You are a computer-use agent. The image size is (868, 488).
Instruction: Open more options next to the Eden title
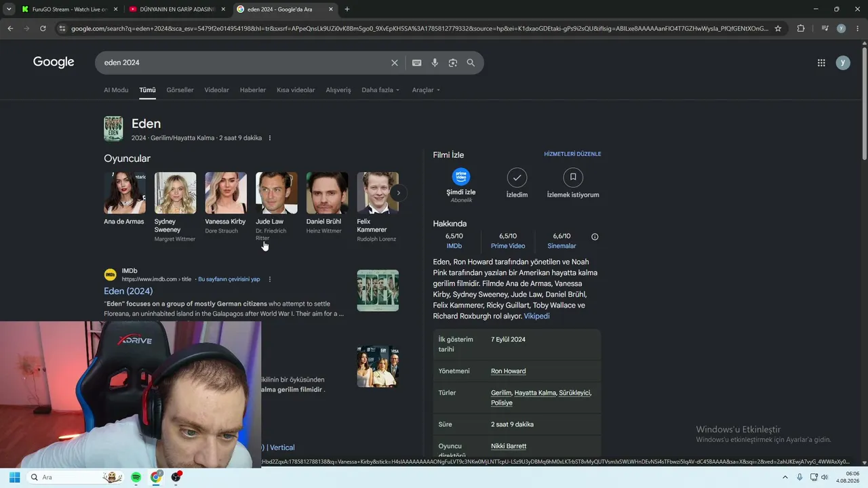[270, 138]
